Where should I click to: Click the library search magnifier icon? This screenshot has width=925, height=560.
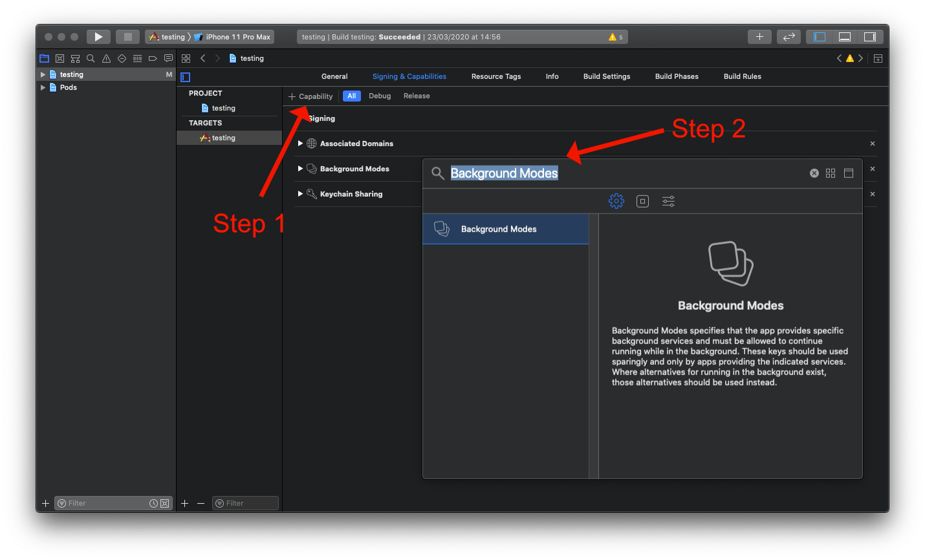tap(438, 173)
